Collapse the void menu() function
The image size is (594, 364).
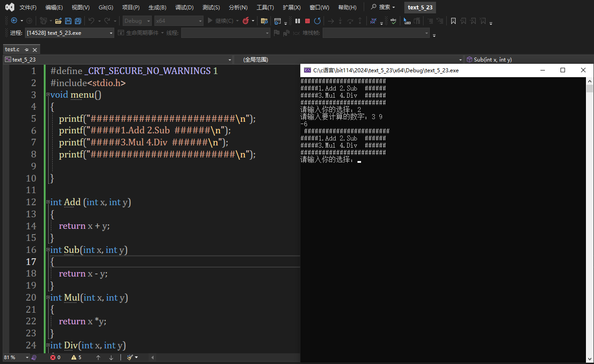pyautogui.click(x=48, y=95)
